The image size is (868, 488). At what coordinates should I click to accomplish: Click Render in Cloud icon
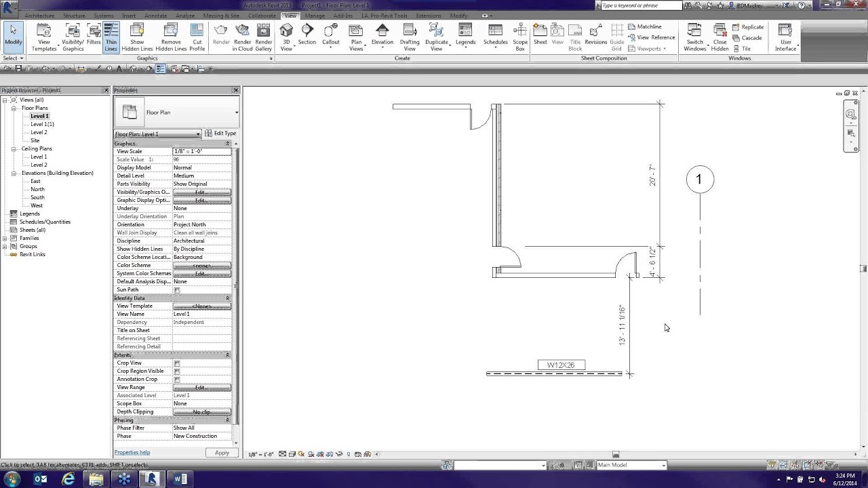tap(243, 37)
